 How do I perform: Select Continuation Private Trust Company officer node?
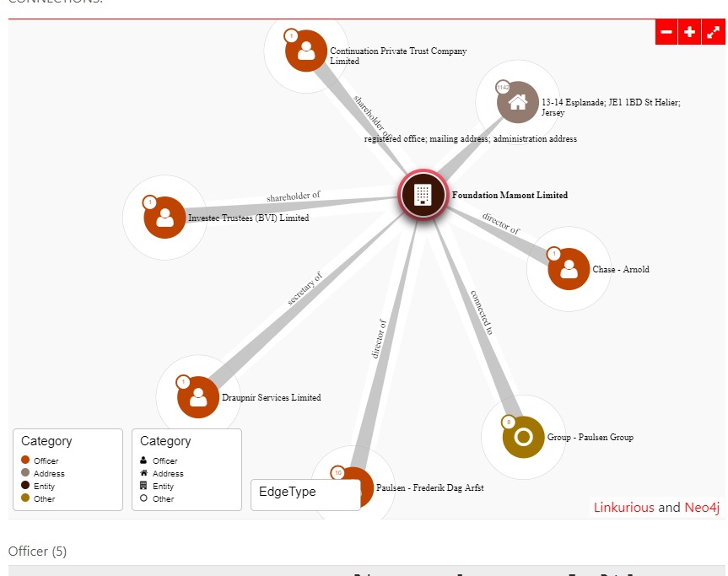click(x=306, y=51)
